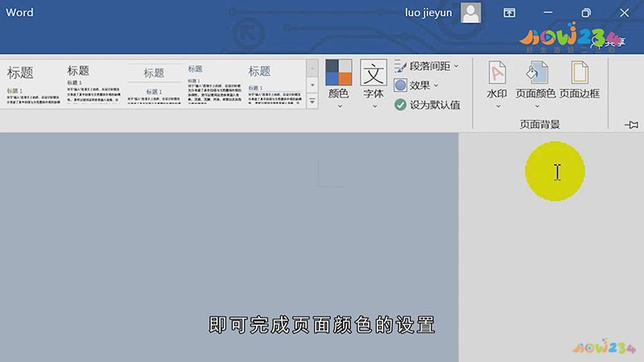Open ribbon display options icon
Screen dimensions: 644x362
pos(510,13)
